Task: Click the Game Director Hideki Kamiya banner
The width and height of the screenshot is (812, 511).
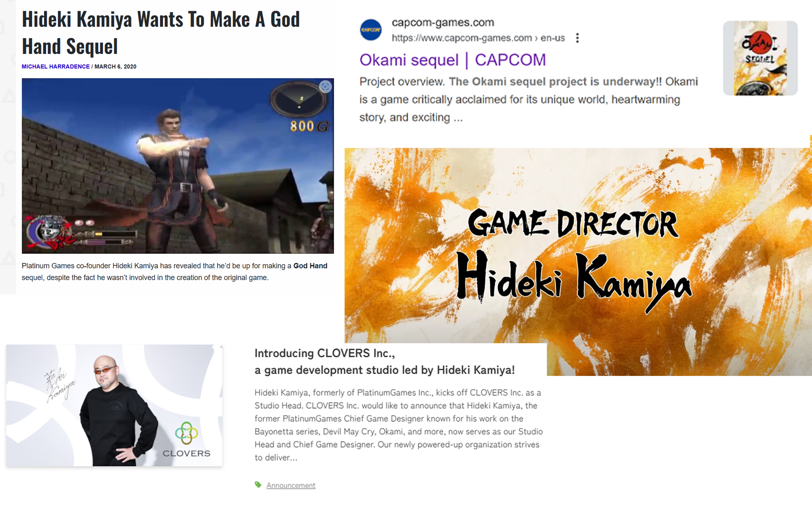Action: (578, 262)
